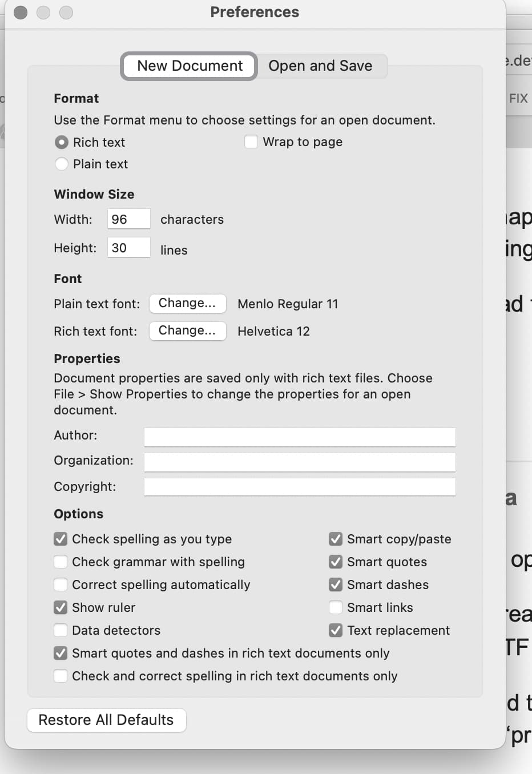Viewport: 532px width, 774px height.
Task: Close the Preferences window
Action: [x=21, y=13]
